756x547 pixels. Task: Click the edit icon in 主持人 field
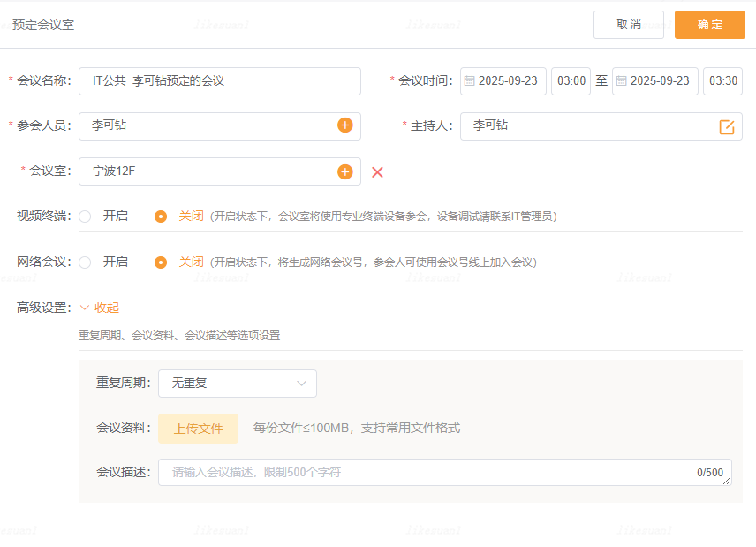[727, 126]
